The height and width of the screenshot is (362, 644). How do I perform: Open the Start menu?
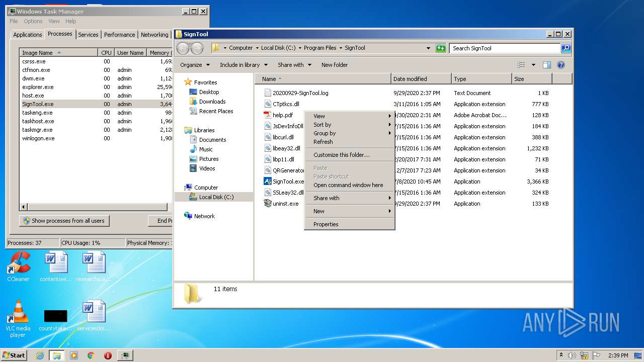coord(14,355)
